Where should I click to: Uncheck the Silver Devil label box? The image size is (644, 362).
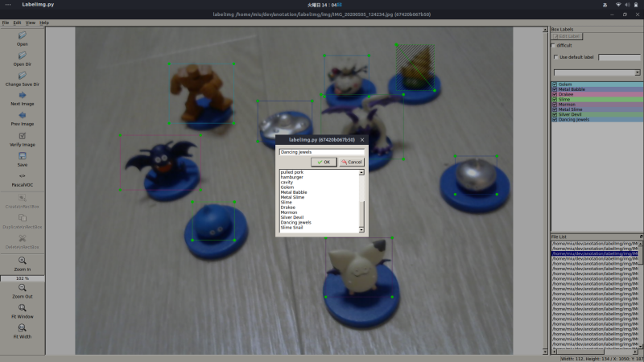tap(555, 114)
